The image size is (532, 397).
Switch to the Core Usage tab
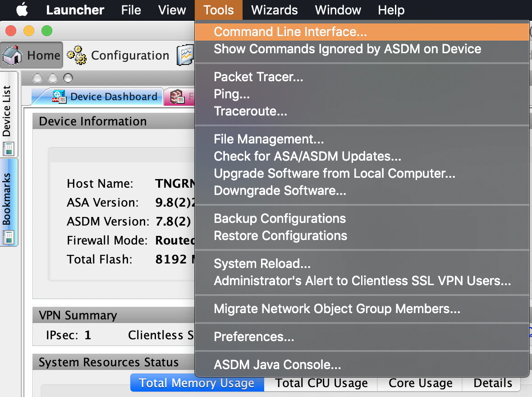419,383
